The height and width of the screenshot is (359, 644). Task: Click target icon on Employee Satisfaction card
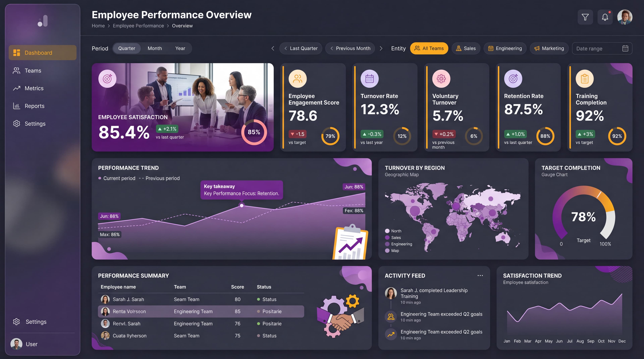click(107, 79)
